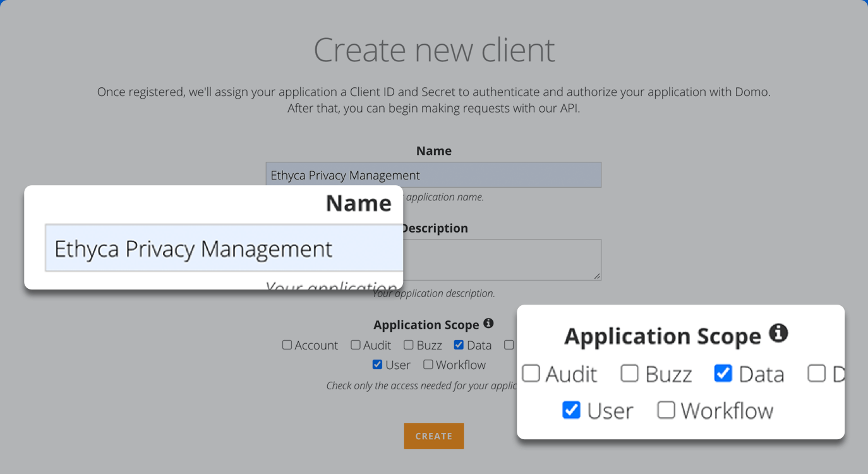Toggle the enlarged Workflow checkbox in the callout

tap(666, 410)
